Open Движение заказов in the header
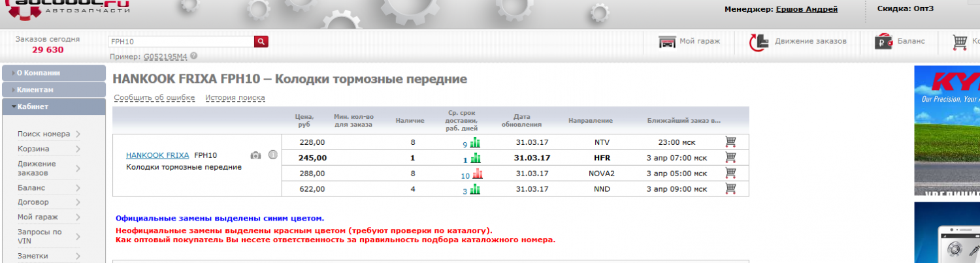This screenshot has height=263, width=980. 811,41
